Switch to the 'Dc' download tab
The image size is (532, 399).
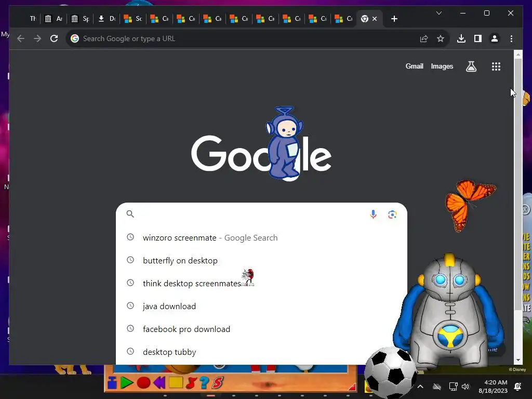tap(107, 19)
